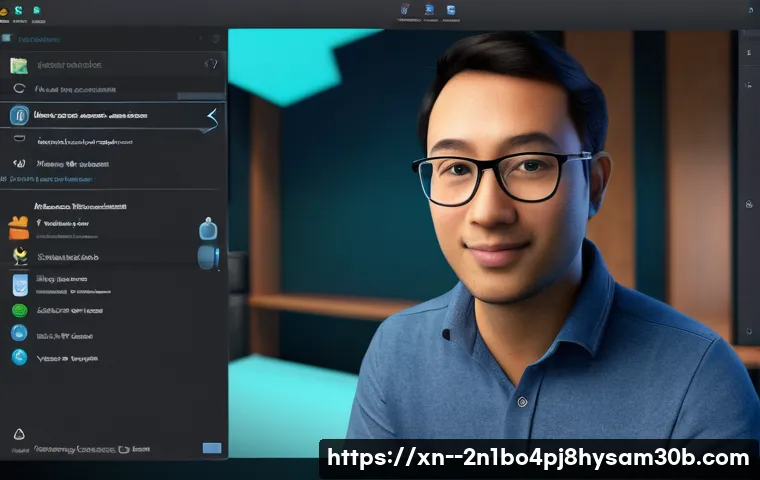Toggle the darker blue switch below the first switch
The width and height of the screenshot is (760, 480).
point(207,257)
